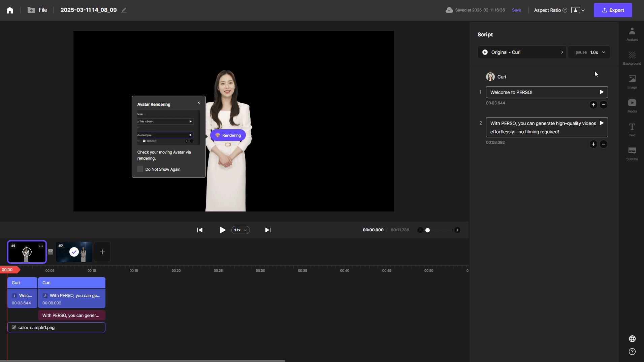This screenshot has height=362, width=644.
Task: Click the 00:00 playhead marker
Action: (10, 270)
